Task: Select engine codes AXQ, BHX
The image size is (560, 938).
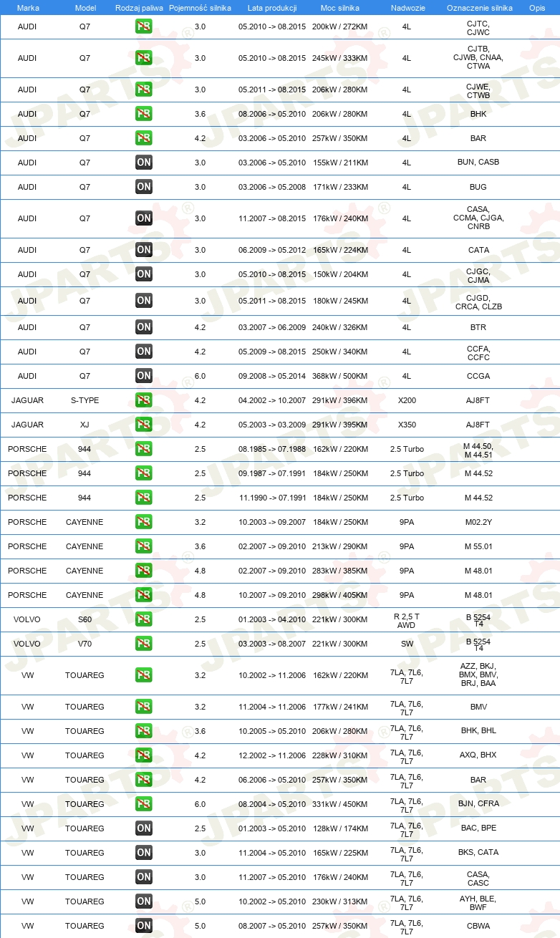Action: click(x=478, y=755)
